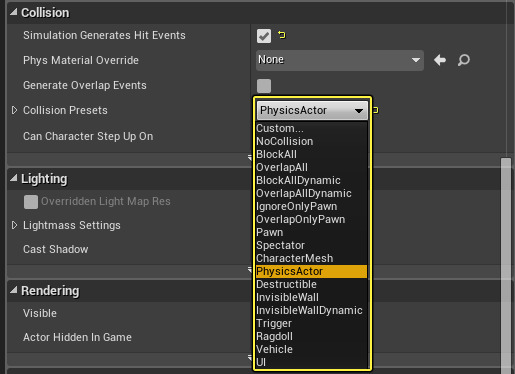Collapse the Rendering category header
Screen dimensions: 515x374
point(14,290)
